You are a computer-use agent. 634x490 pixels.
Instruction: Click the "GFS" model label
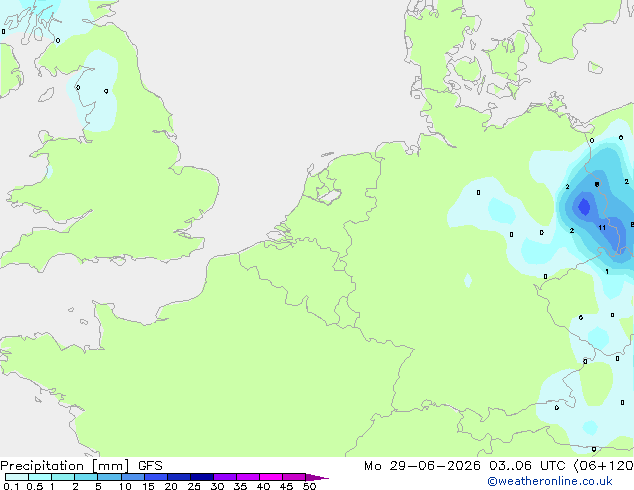pos(150,466)
